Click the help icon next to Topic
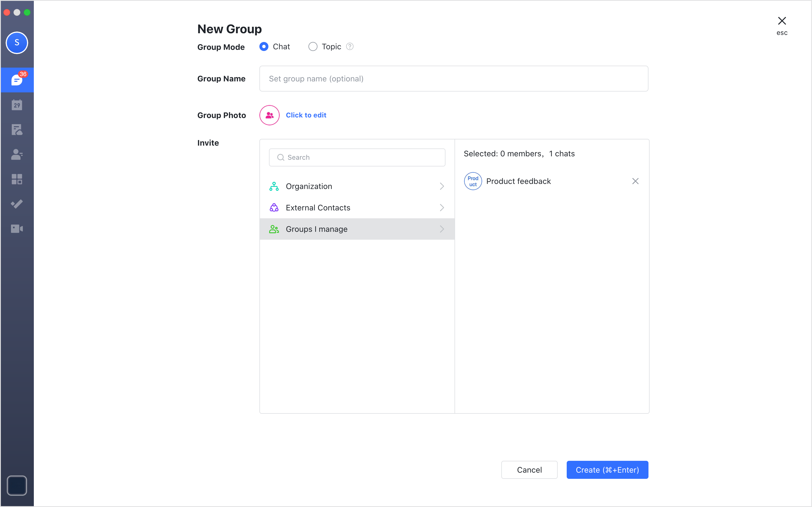 [x=350, y=46]
